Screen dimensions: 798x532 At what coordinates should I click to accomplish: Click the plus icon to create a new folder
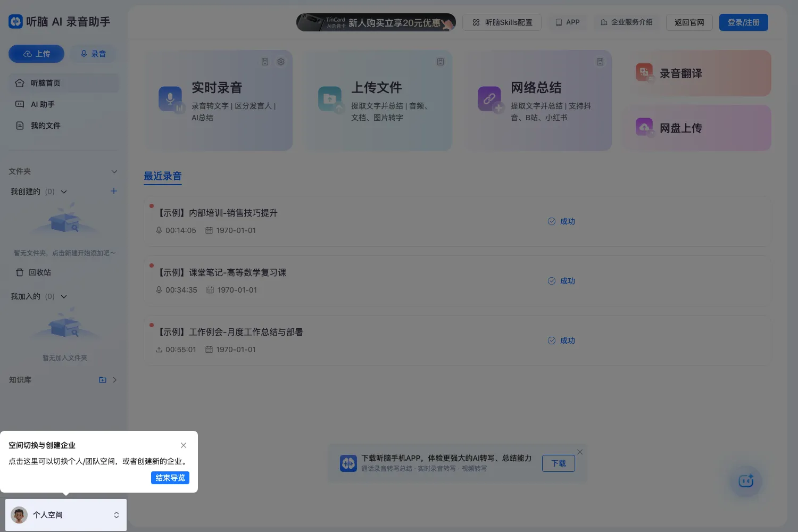pos(113,191)
